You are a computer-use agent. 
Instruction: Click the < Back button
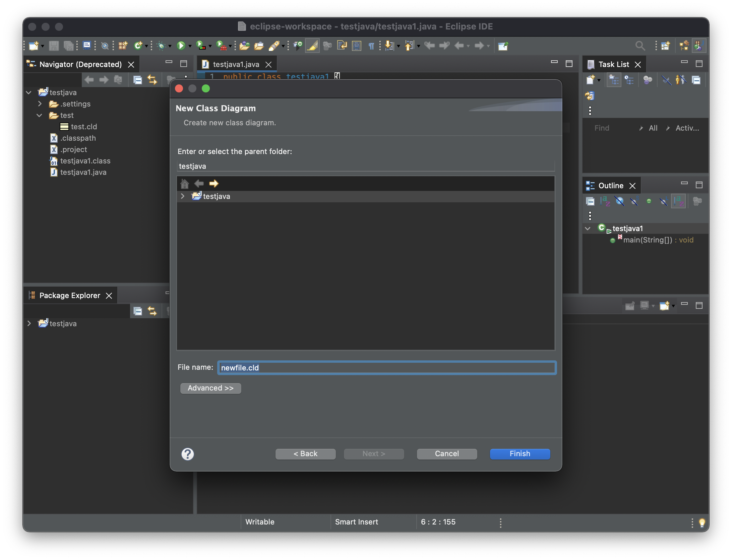(x=305, y=454)
